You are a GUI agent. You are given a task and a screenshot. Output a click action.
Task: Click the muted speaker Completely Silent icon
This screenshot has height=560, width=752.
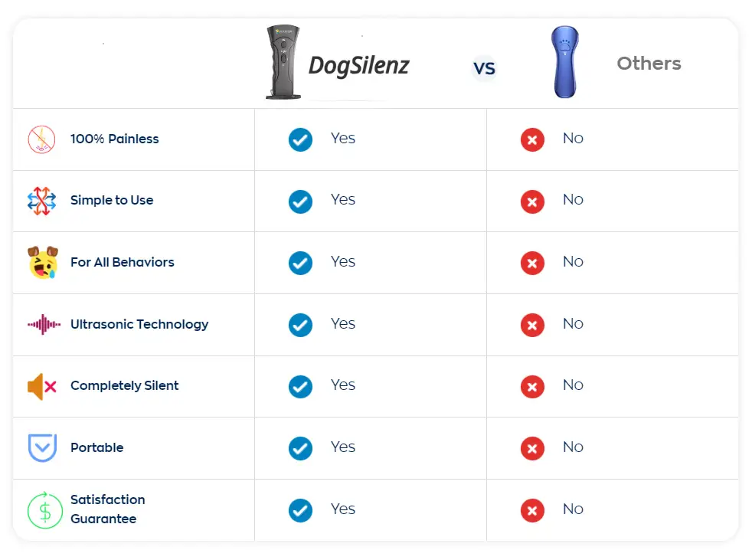tap(42, 386)
